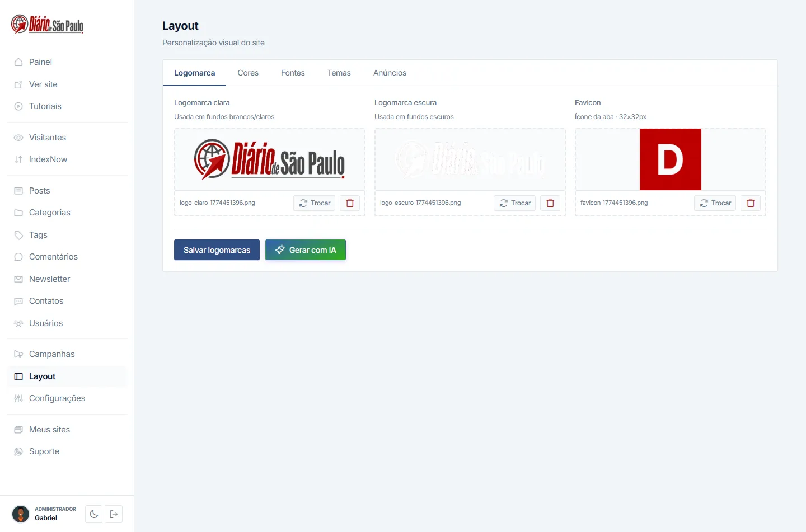Select the Layout sidebar entry
This screenshot has height=532, width=806.
click(67, 376)
